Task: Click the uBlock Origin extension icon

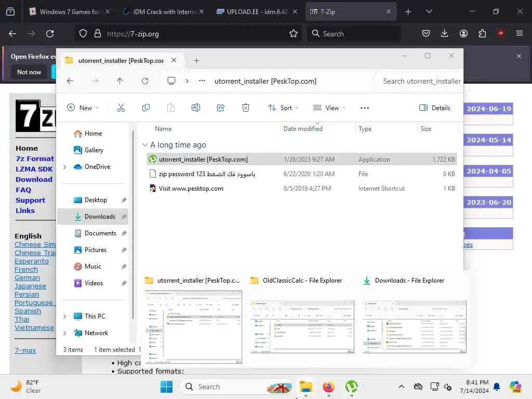Action: pos(501,33)
